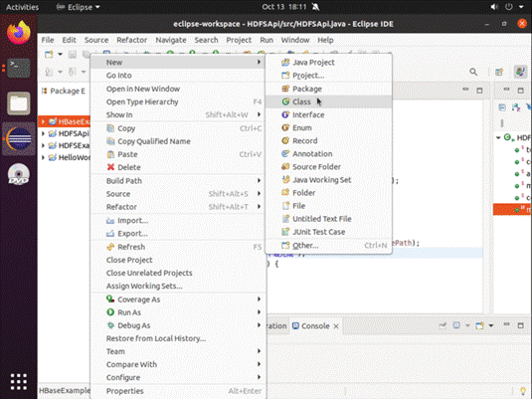The image size is (532, 399).
Task: Click Export... in context menu
Action: click(x=178, y=234)
